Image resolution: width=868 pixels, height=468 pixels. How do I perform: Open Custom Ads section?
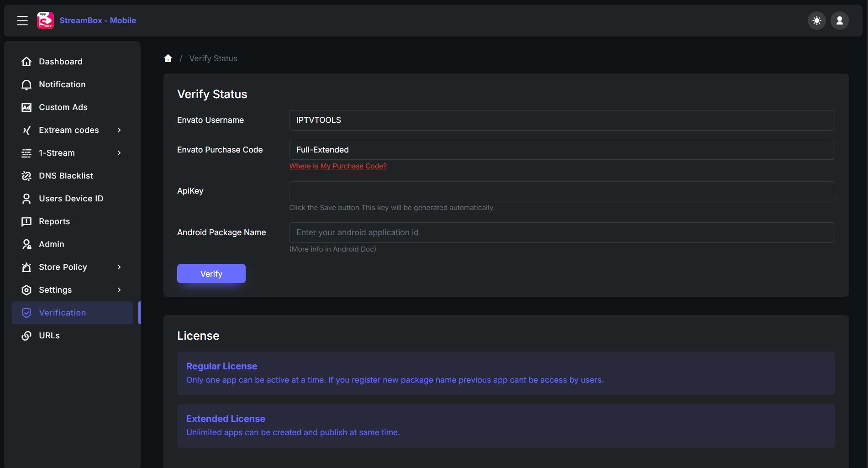click(x=72, y=107)
